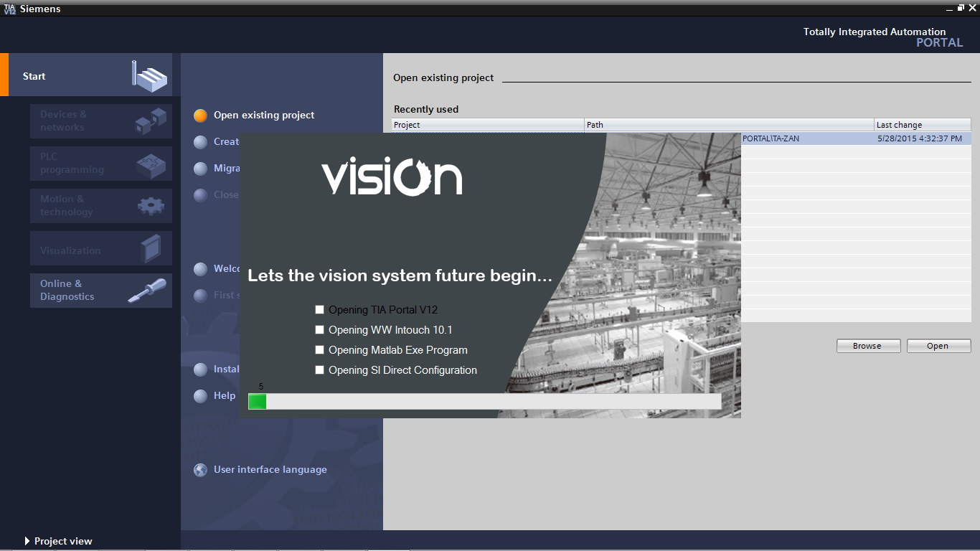Switch to Open existing project action

[x=264, y=115]
